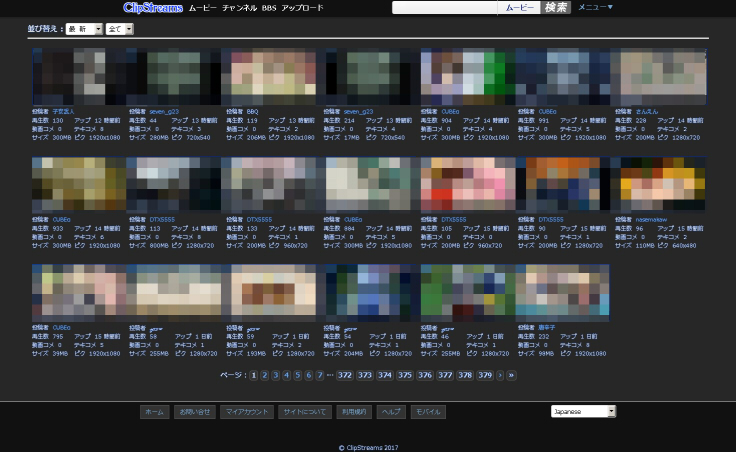The image size is (736, 452).
Task: Open gun-icon uploader of 58-view video
Action: pos(156,329)
